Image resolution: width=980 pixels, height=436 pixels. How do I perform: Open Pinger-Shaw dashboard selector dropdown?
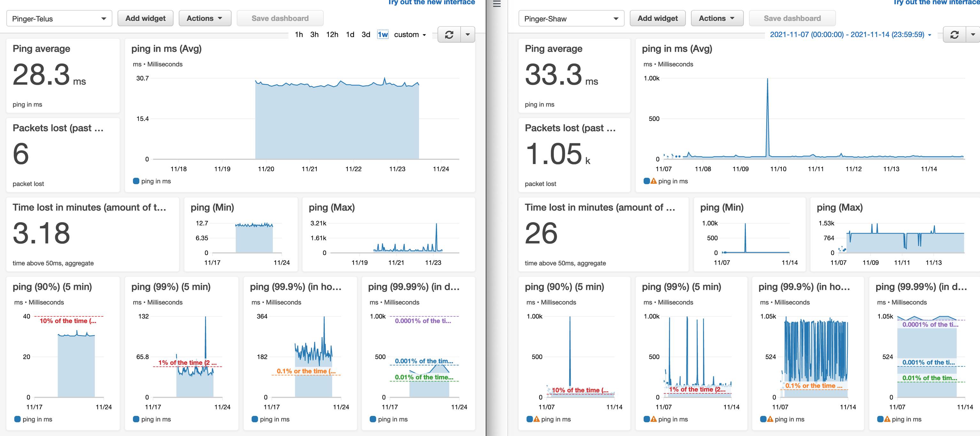click(x=571, y=19)
